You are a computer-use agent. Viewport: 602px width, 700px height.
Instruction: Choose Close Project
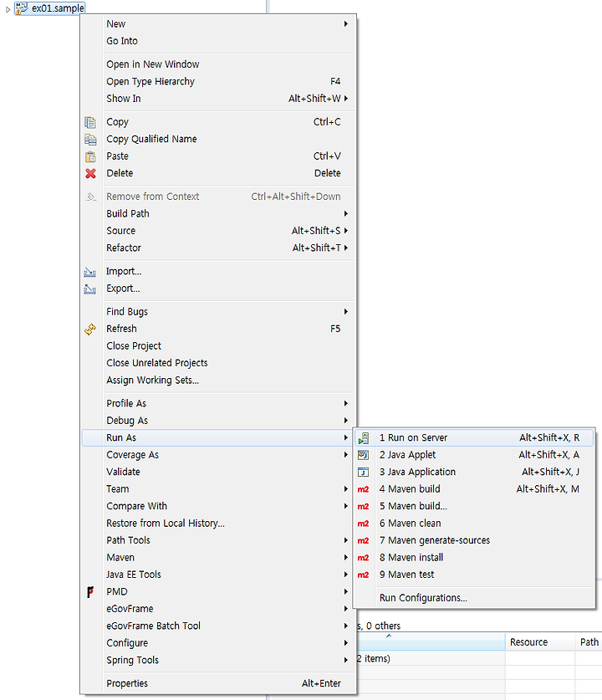[x=219, y=346]
